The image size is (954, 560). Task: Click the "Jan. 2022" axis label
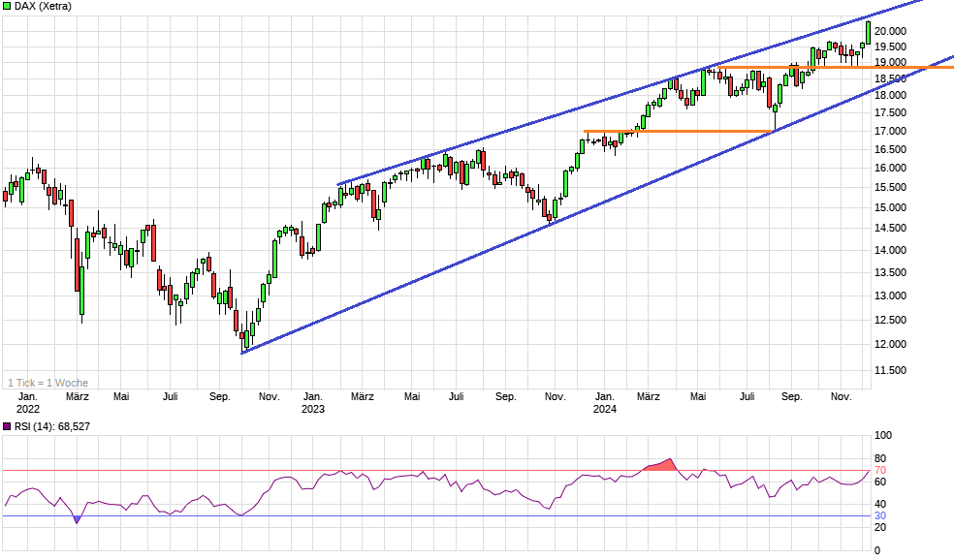click(27, 402)
